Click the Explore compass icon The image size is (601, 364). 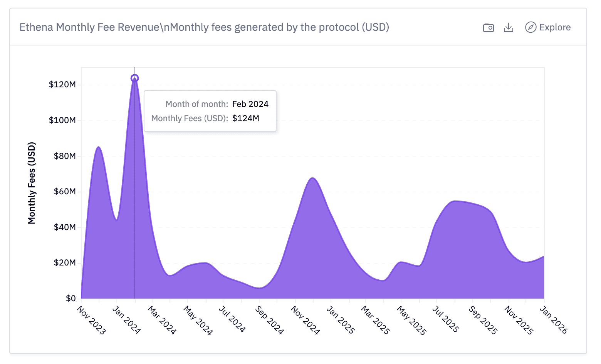pyautogui.click(x=530, y=27)
